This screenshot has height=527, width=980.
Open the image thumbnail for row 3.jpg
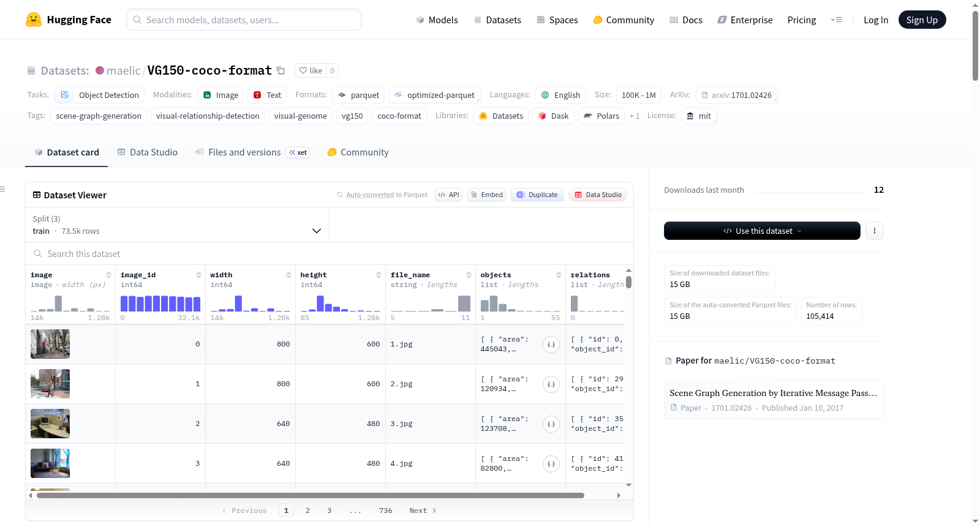[x=50, y=424]
